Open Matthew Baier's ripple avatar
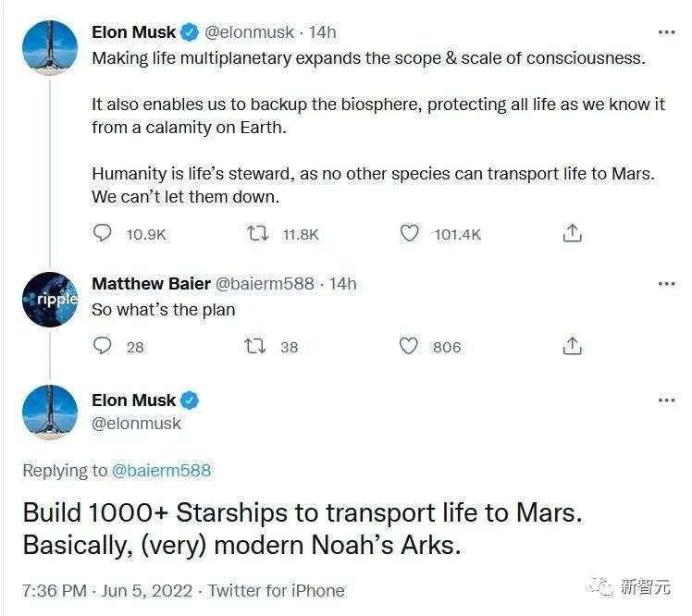This screenshot has height=616, width=692. [49, 299]
